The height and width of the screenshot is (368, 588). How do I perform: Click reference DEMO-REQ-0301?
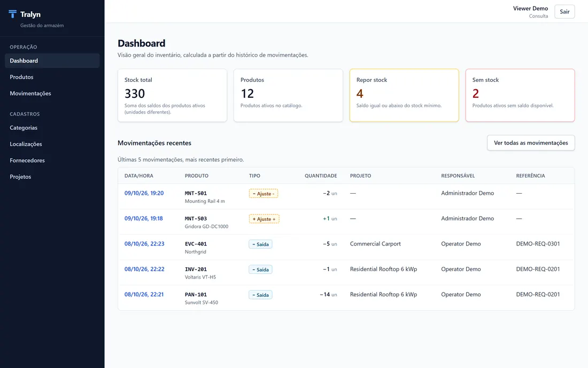[538, 244]
